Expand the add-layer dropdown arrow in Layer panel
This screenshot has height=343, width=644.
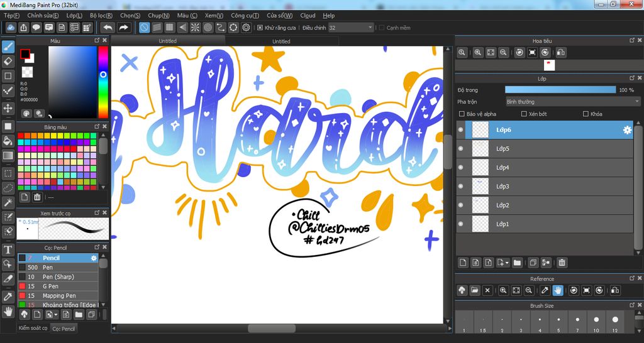(508, 263)
